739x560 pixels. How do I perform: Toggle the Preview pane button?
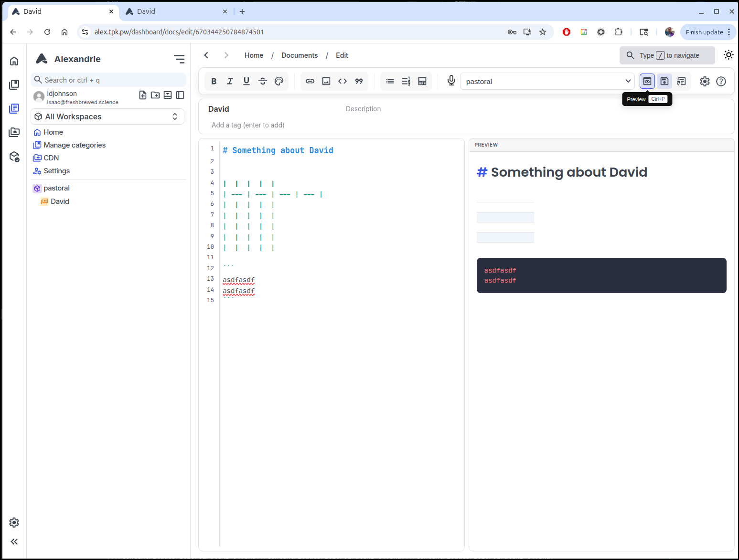tap(647, 81)
